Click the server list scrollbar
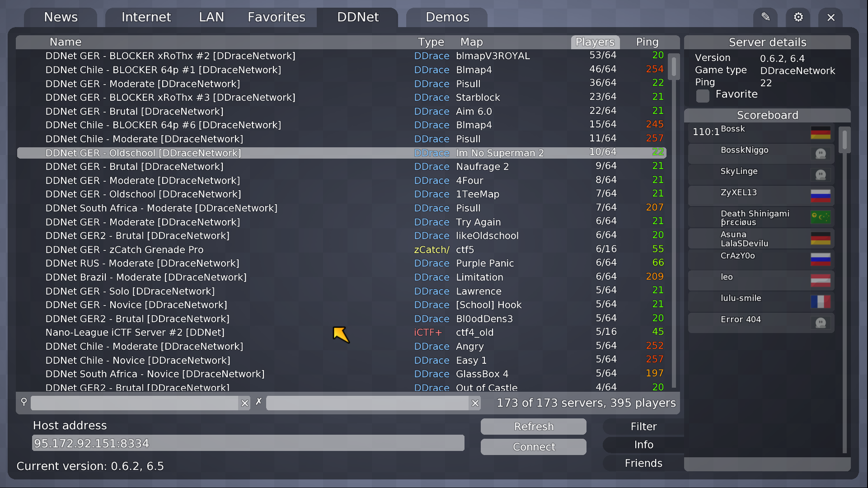 (673, 67)
